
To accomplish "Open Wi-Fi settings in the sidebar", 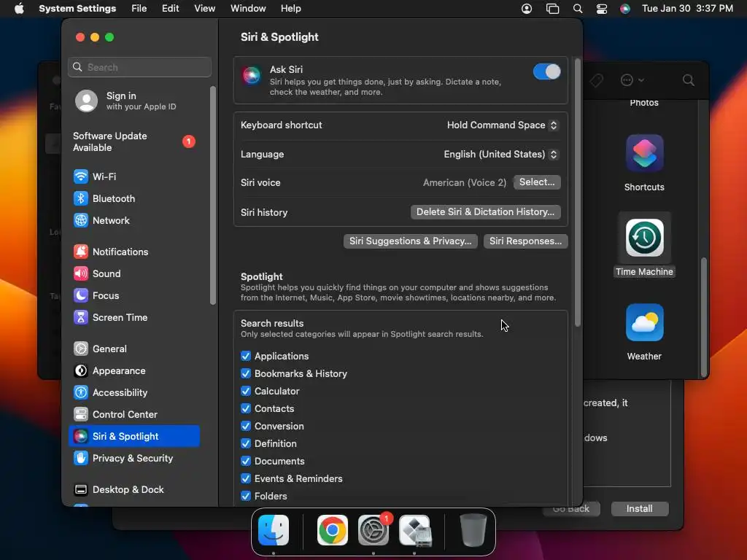I will [134, 176].
